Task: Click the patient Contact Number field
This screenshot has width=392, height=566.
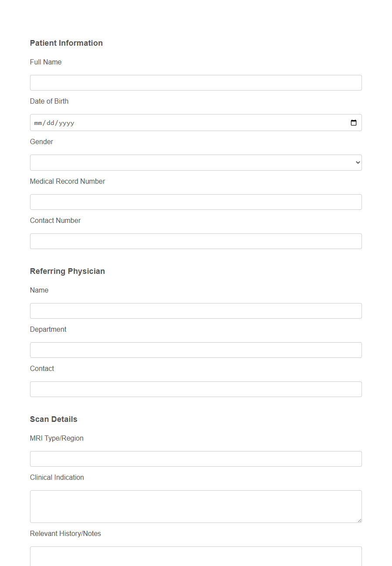Action: click(x=196, y=241)
